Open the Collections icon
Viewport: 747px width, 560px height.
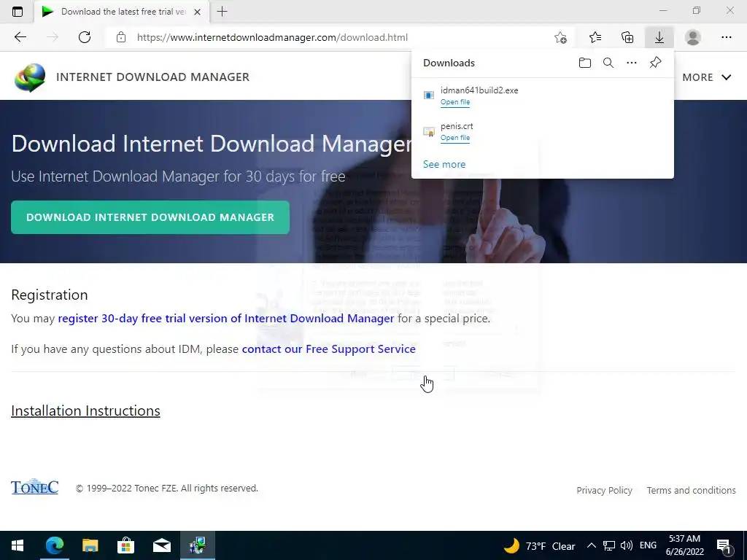(627, 37)
